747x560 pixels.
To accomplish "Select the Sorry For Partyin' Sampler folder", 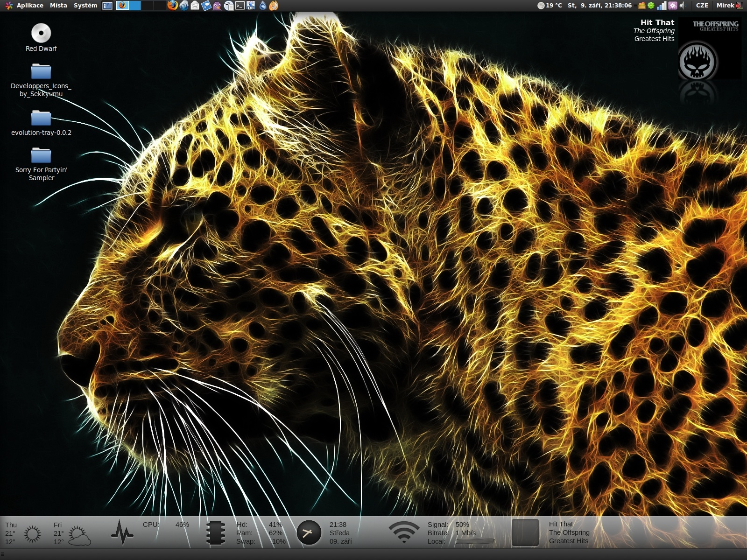I will (41, 155).
